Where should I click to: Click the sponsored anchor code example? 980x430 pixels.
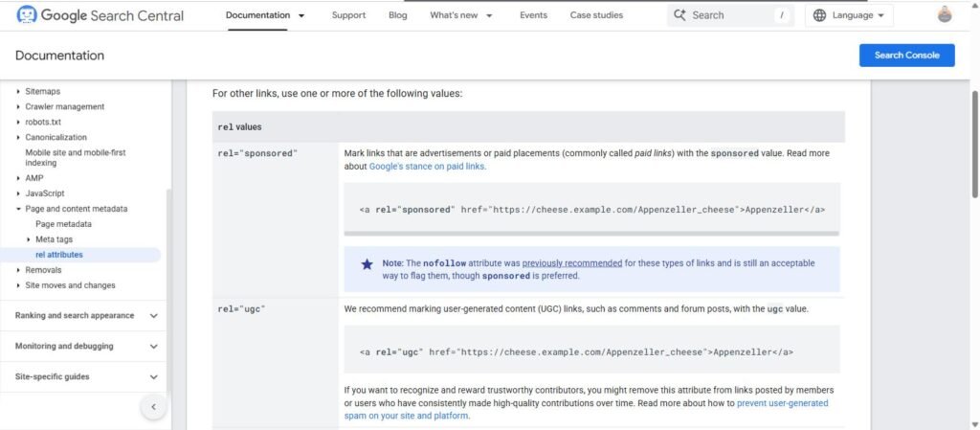tap(591, 210)
